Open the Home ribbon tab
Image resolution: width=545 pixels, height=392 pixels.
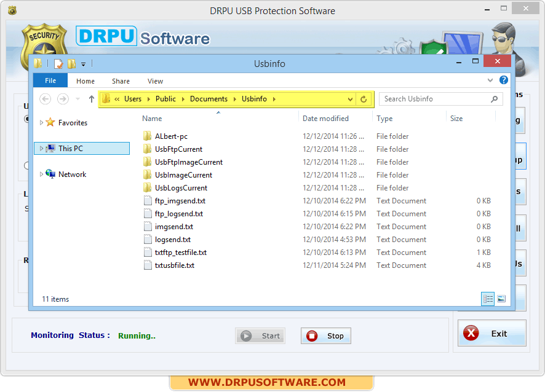(x=86, y=81)
